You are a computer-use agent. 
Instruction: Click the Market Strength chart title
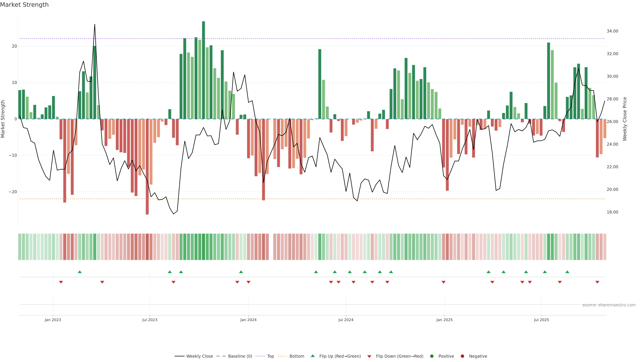pyautogui.click(x=24, y=5)
